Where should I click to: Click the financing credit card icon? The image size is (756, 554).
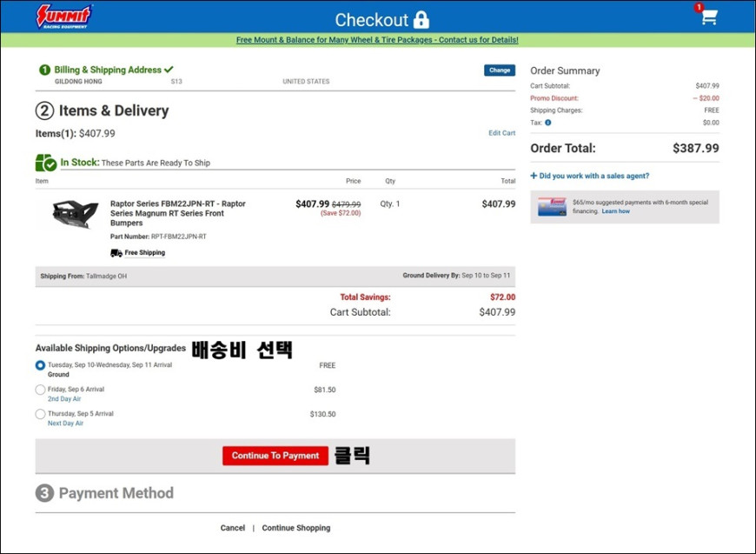(x=552, y=206)
